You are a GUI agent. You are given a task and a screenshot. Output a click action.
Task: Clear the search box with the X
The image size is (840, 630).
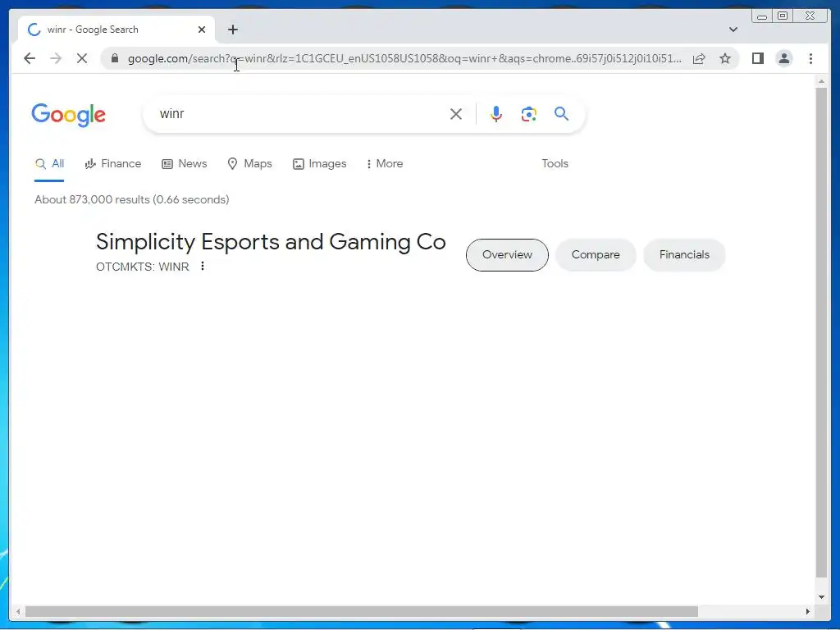456,114
